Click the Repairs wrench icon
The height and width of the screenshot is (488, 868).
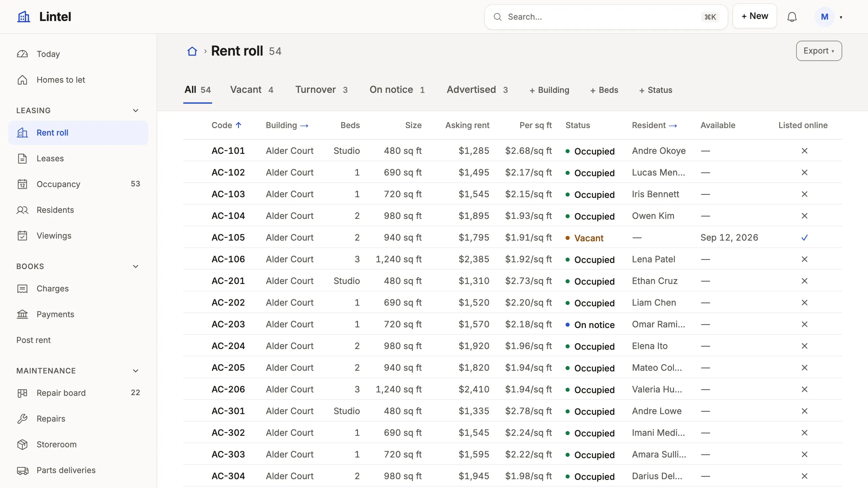(x=22, y=419)
